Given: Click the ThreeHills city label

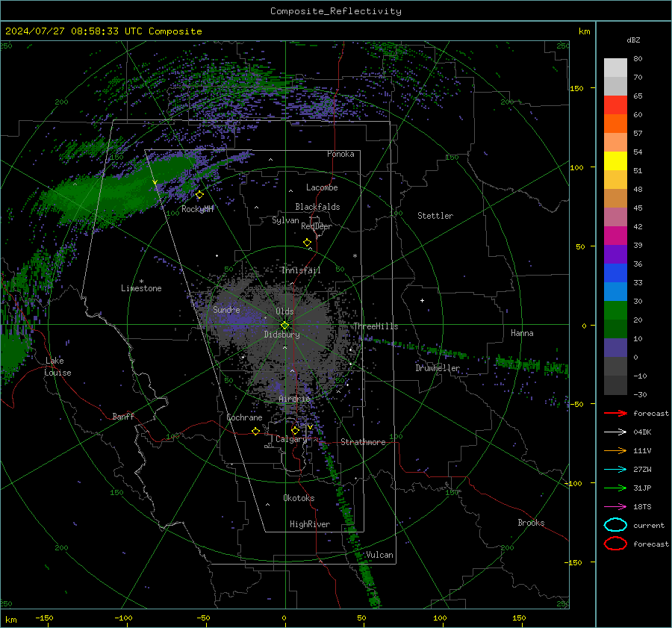Looking at the screenshot, I should (x=376, y=326).
